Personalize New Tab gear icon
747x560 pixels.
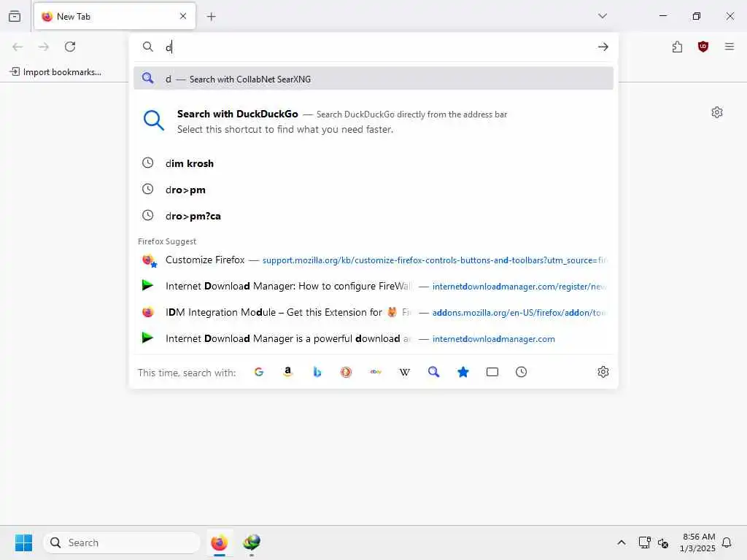point(717,112)
